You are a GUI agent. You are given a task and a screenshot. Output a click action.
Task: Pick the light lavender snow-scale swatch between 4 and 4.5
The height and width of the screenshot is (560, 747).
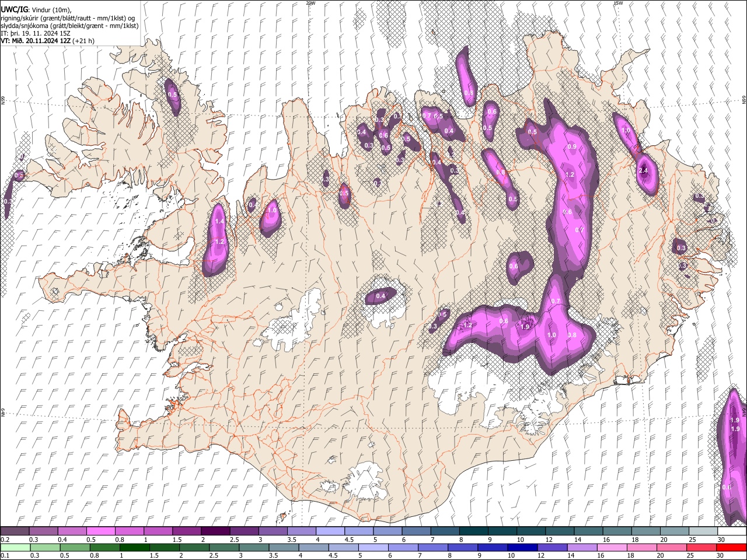(330, 531)
